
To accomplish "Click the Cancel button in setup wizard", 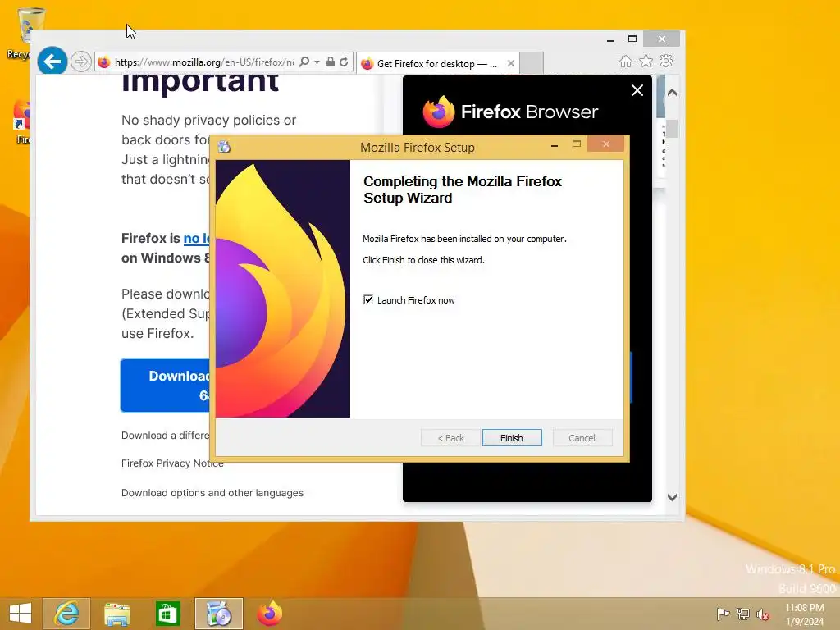I will 582,438.
